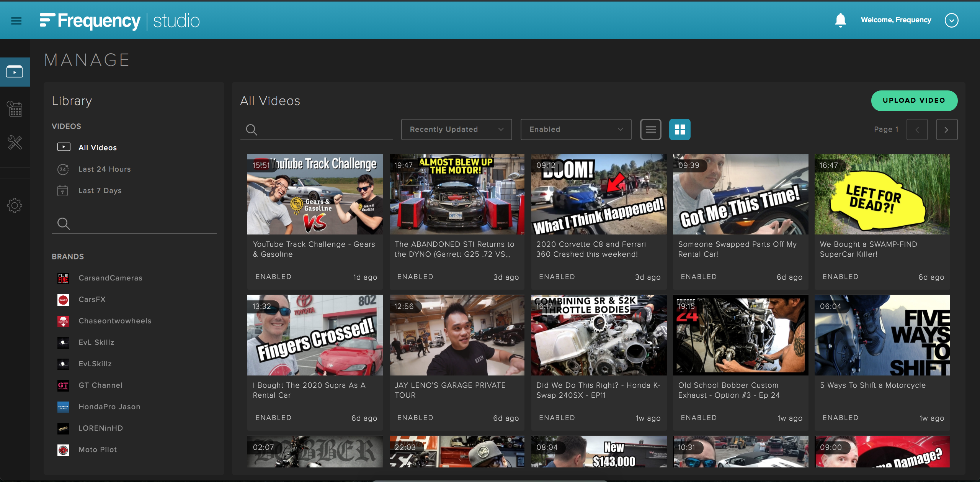The width and height of the screenshot is (980, 482).
Task: Open the hamburger menu
Action: pos(16,21)
